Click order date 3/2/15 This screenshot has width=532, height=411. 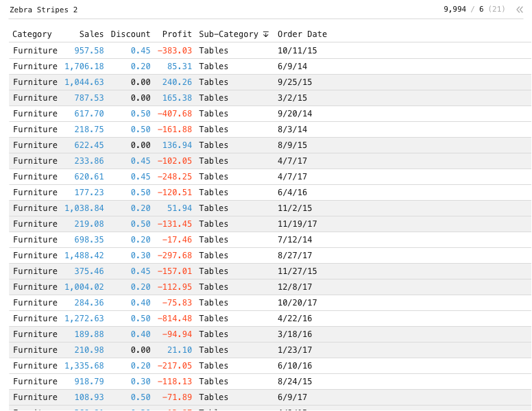pos(293,98)
